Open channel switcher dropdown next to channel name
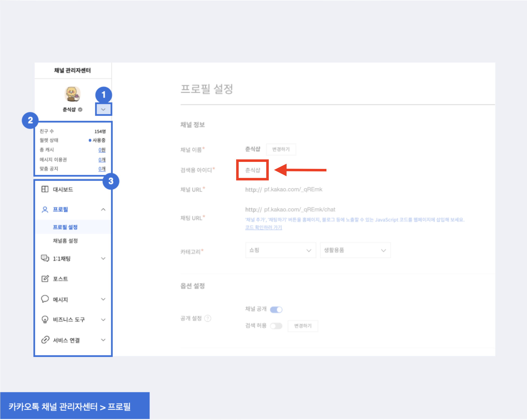 [103, 109]
